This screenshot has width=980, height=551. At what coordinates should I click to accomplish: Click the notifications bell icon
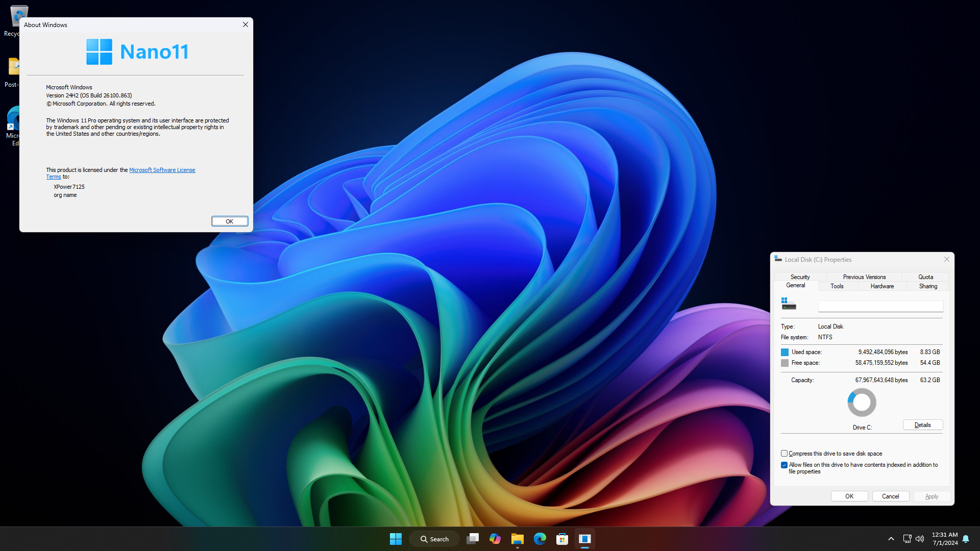[x=966, y=539]
